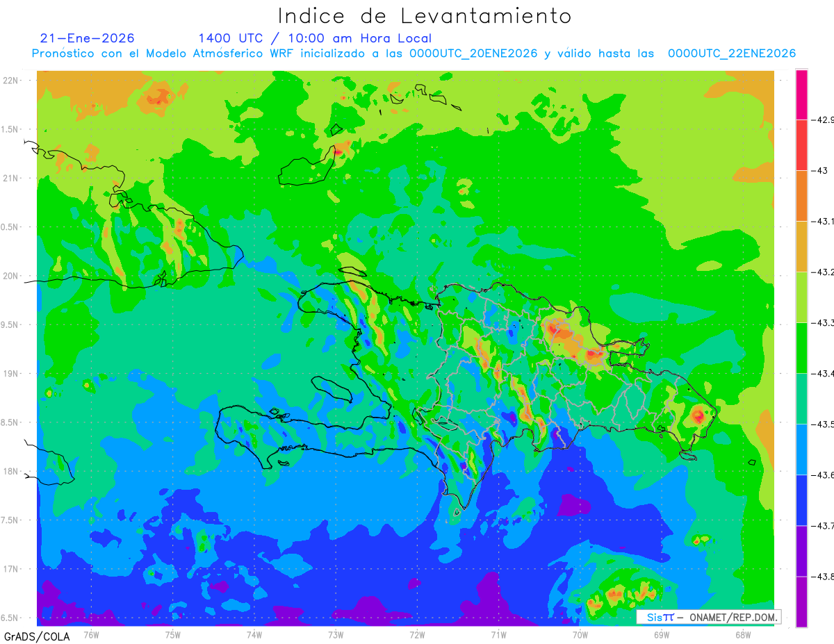Click the colorbar value "-43.2"
This screenshot has width=834, height=644.
tap(824, 272)
